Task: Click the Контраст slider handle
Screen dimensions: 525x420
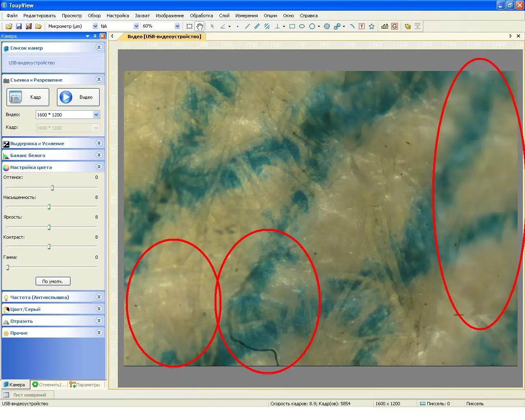Action: tap(49, 247)
